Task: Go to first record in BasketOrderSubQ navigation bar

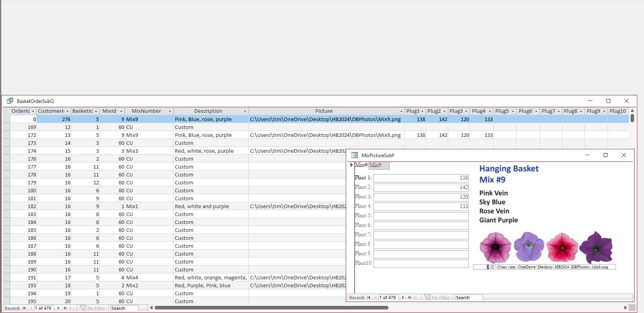Action: [x=24, y=308]
